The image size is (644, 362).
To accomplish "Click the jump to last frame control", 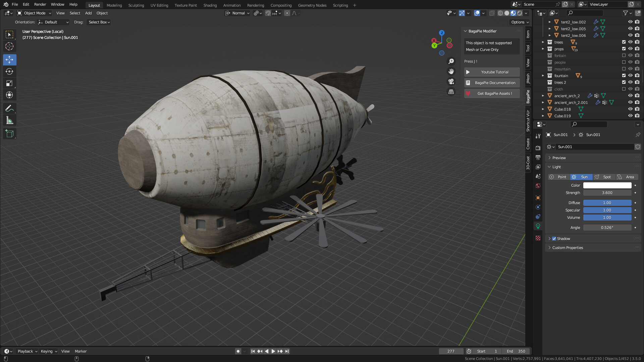I will [287, 351].
